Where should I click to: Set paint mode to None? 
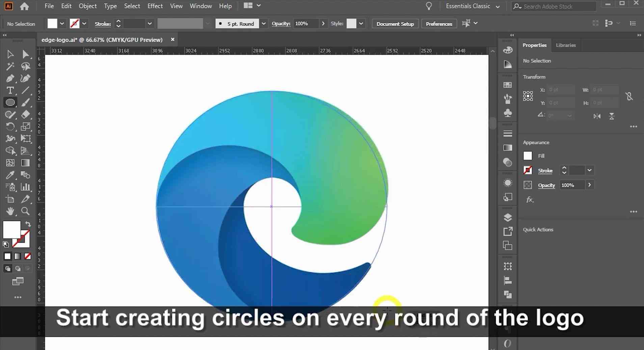pos(28,256)
